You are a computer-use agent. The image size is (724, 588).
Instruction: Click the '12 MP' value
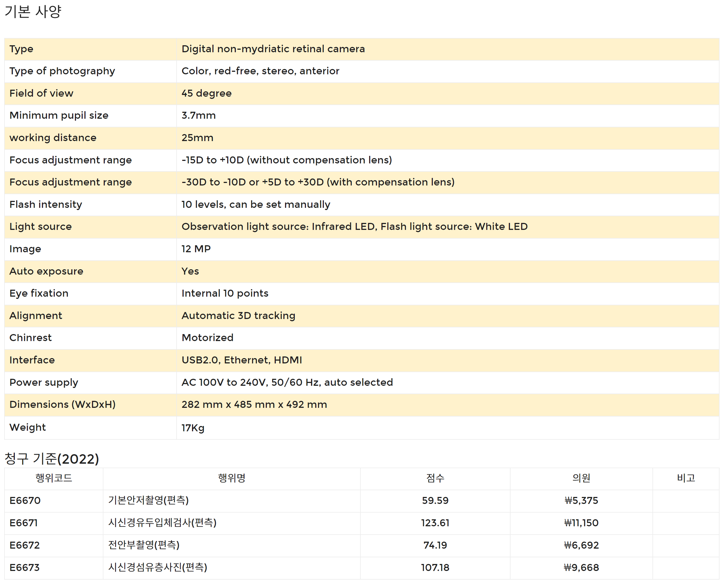196,249
